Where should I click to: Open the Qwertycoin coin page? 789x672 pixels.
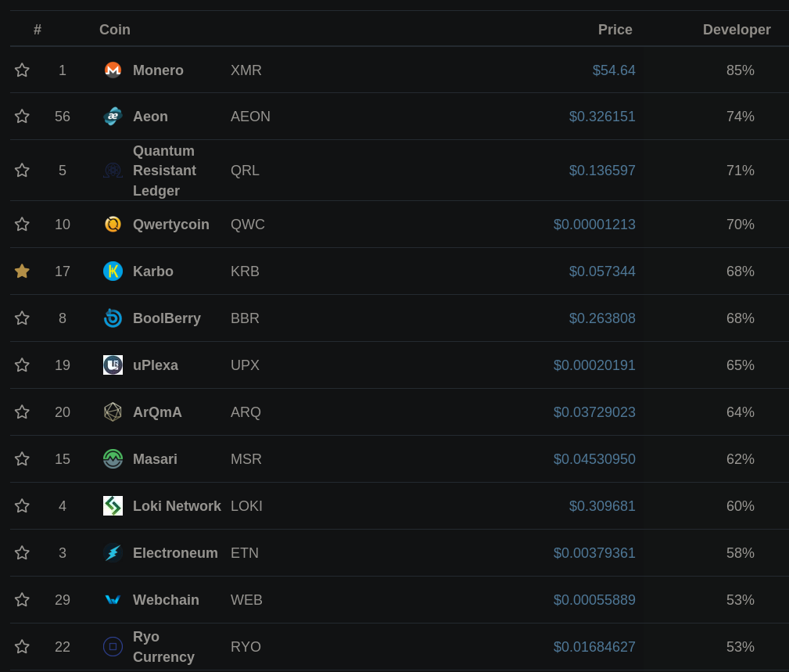click(x=171, y=225)
